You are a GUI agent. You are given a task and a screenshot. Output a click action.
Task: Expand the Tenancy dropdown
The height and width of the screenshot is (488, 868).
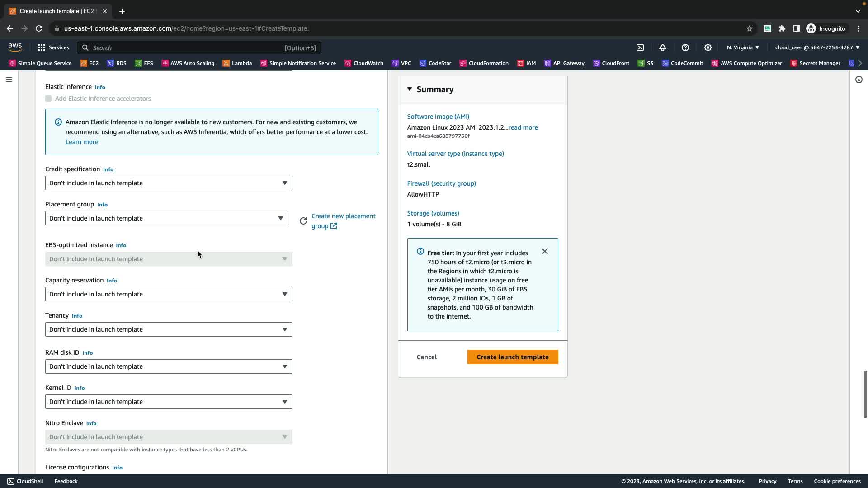tap(169, 329)
